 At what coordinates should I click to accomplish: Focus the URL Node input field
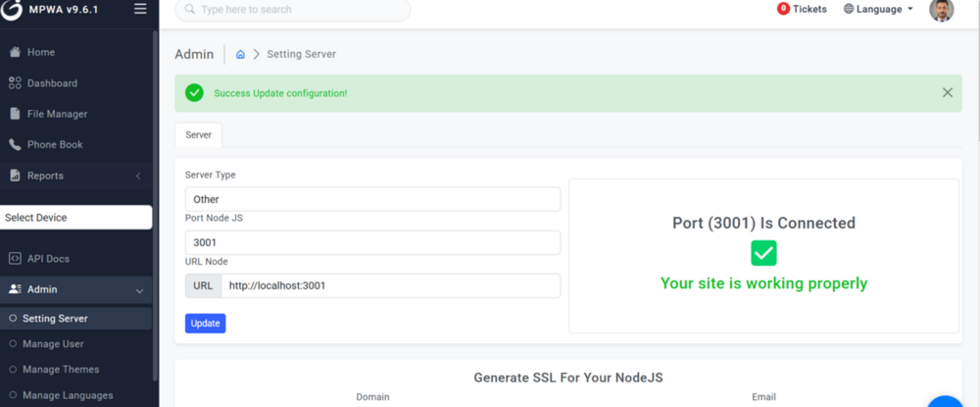pos(391,285)
